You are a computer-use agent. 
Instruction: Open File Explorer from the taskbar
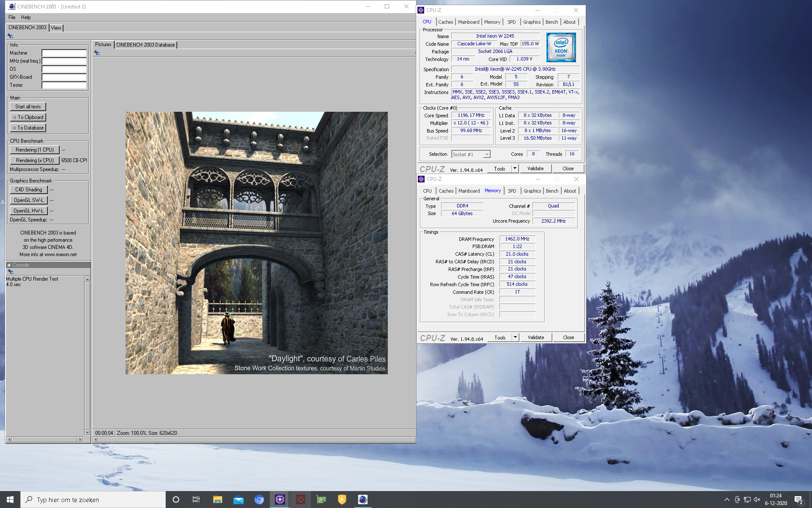tap(217, 500)
